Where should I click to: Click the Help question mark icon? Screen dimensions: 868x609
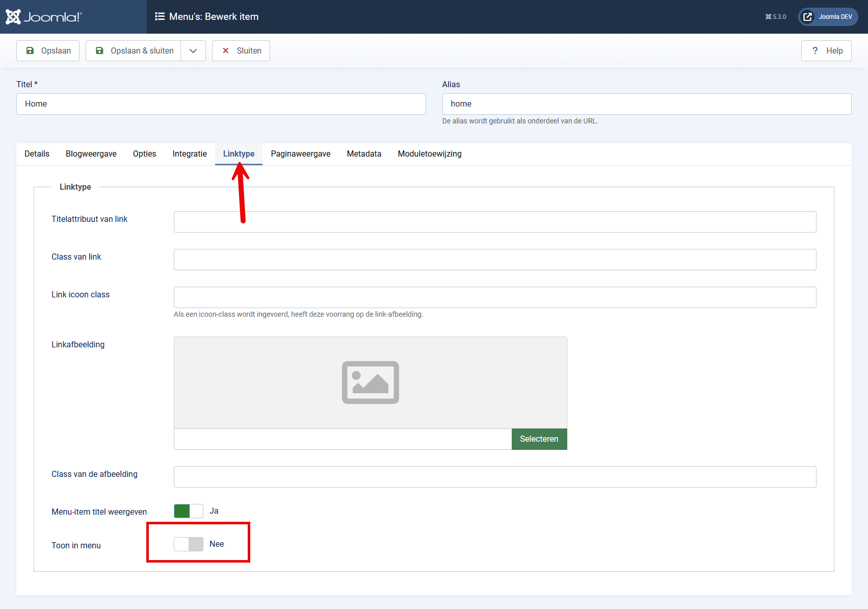tap(815, 50)
